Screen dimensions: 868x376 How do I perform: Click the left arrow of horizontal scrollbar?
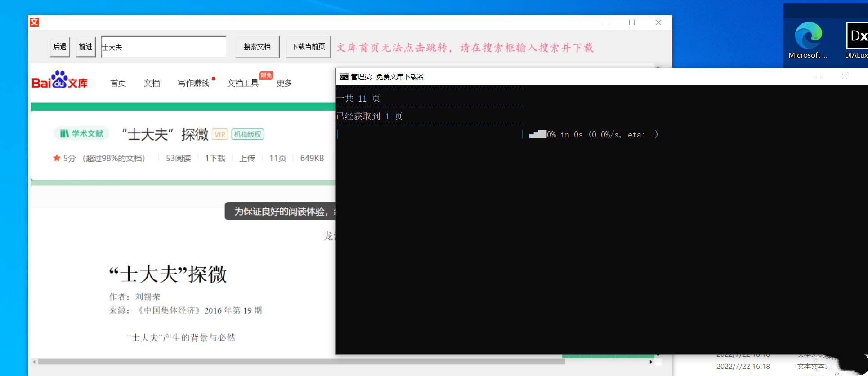(x=34, y=362)
